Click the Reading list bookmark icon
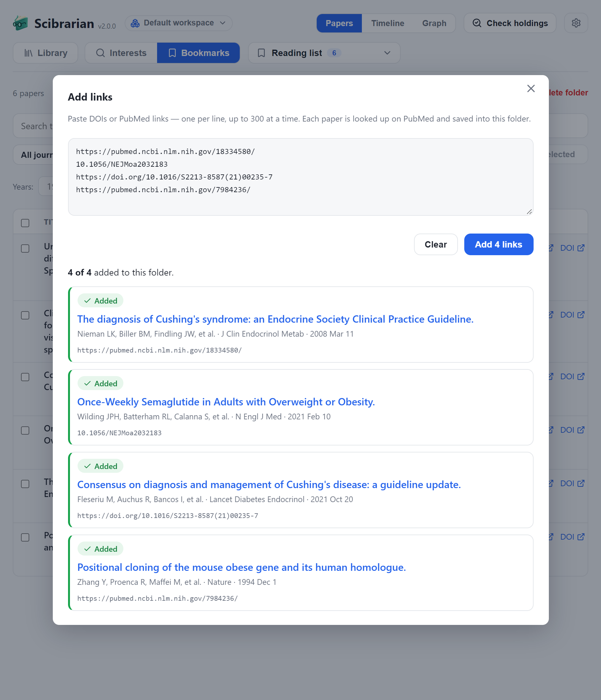The height and width of the screenshot is (700, 601). [x=261, y=53]
